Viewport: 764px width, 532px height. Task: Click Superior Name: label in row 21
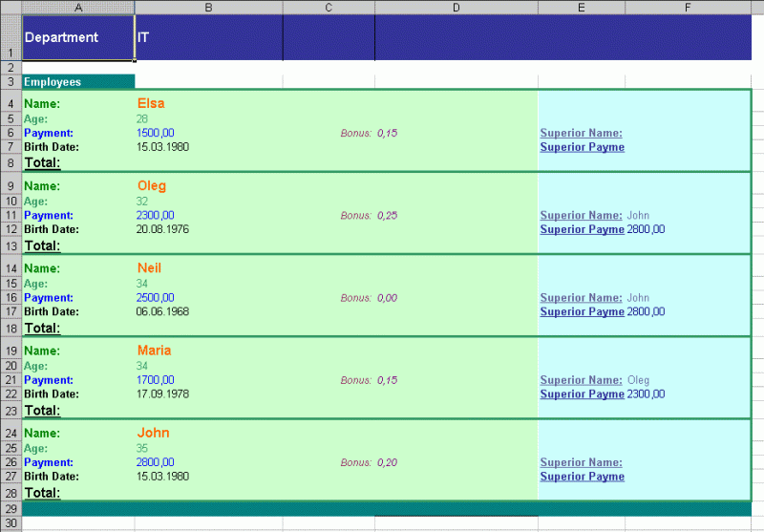pyautogui.click(x=582, y=380)
